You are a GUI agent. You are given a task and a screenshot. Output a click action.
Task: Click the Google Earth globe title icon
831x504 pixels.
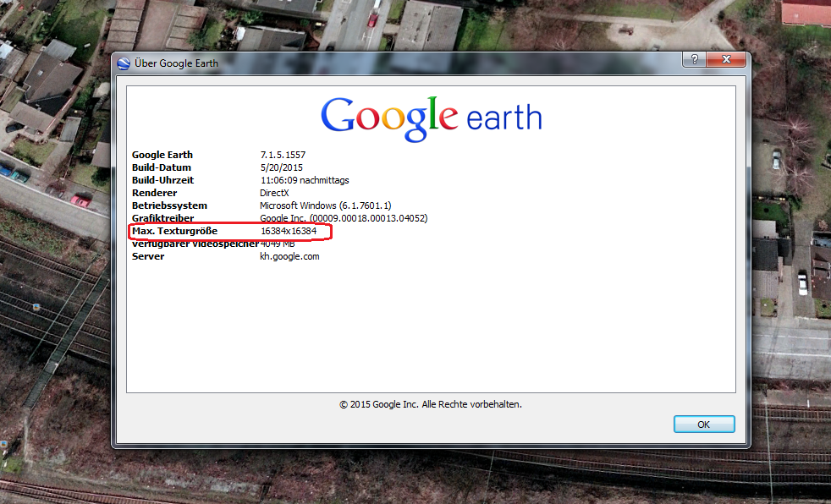(x=124, y=63)
